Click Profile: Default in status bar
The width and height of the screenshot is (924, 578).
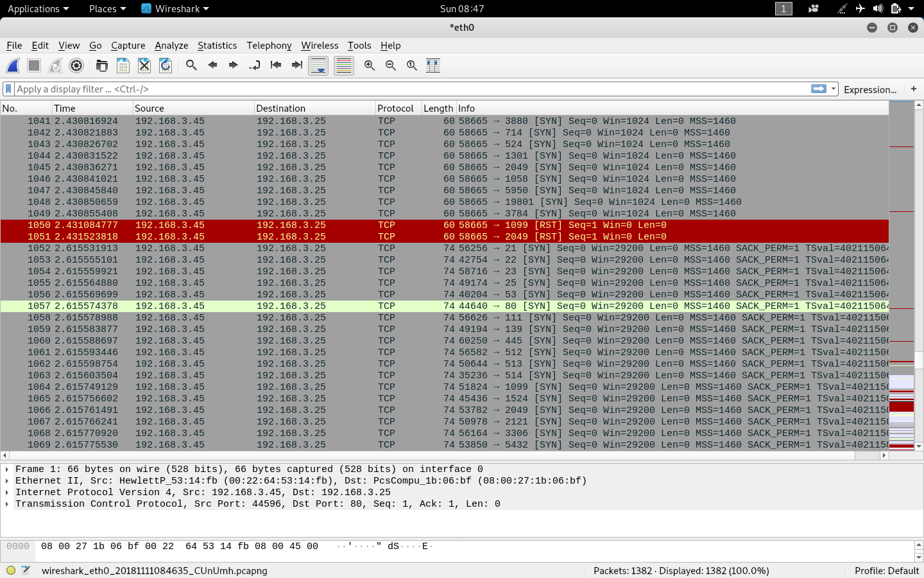(x=887, y=570)
